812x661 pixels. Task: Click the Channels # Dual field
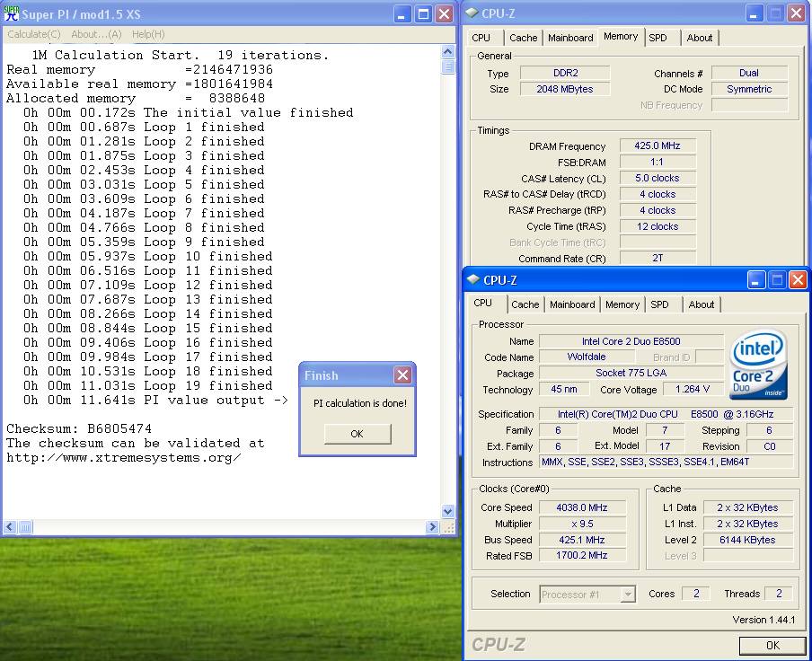click(x=749, y=73)
